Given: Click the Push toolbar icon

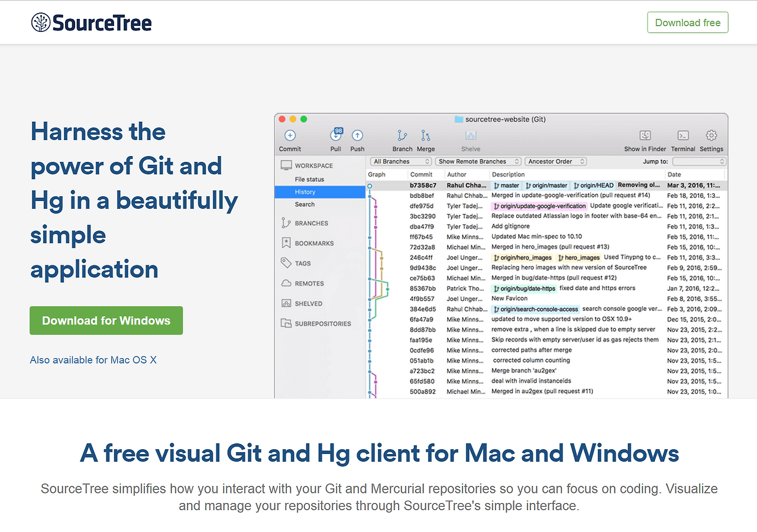Looking at the screenshot, I should (x=357, y=136).
